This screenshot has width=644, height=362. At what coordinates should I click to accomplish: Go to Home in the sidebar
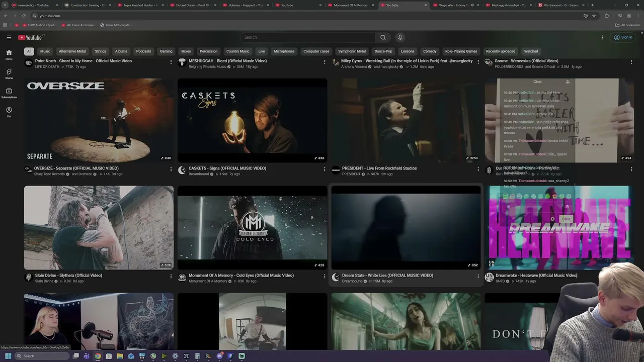click(x=9, y=54)
